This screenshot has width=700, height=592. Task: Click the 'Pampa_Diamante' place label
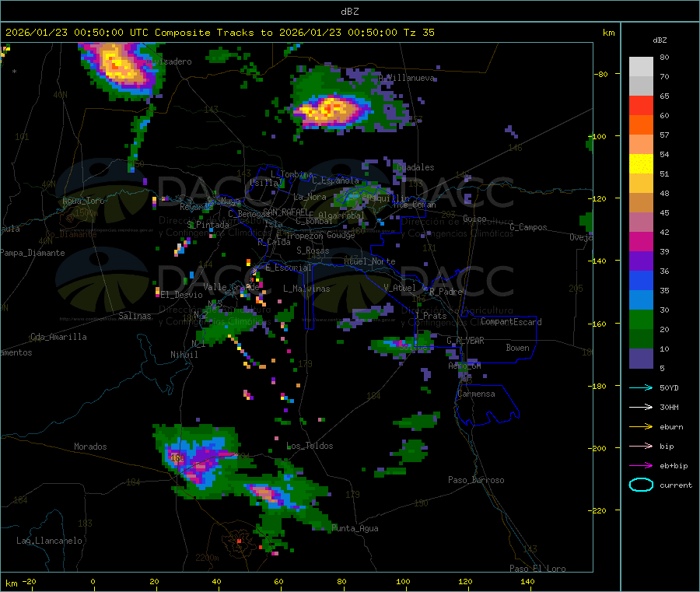pos(33,253)
